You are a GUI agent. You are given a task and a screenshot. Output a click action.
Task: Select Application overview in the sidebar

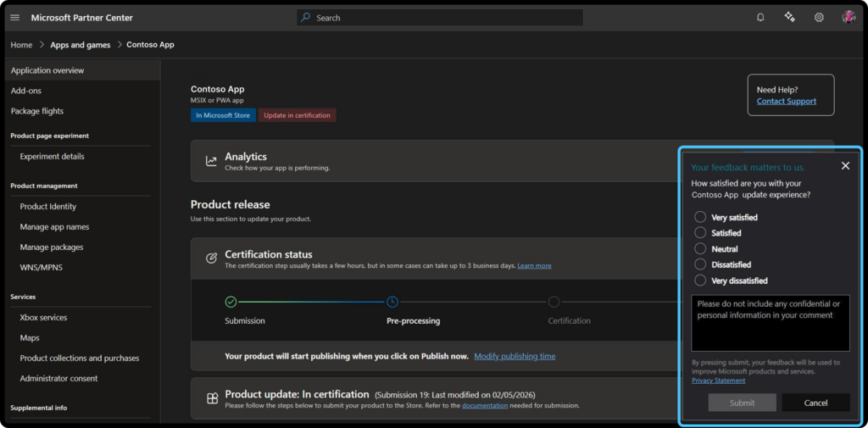pos(81,70)
